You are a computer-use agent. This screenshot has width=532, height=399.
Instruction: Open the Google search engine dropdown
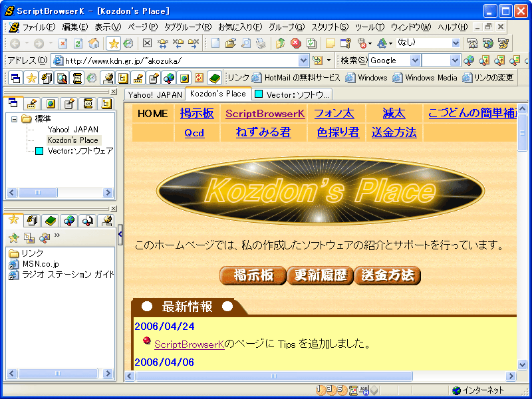[x=415, y=61]
